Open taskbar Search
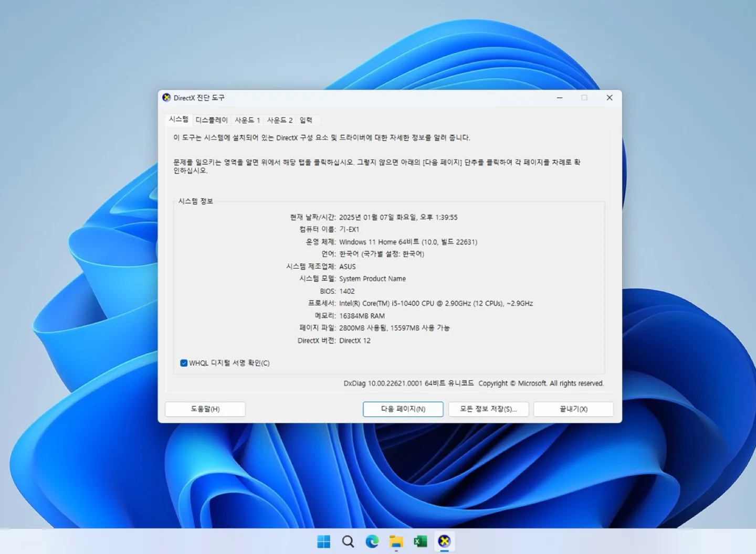 348,541
